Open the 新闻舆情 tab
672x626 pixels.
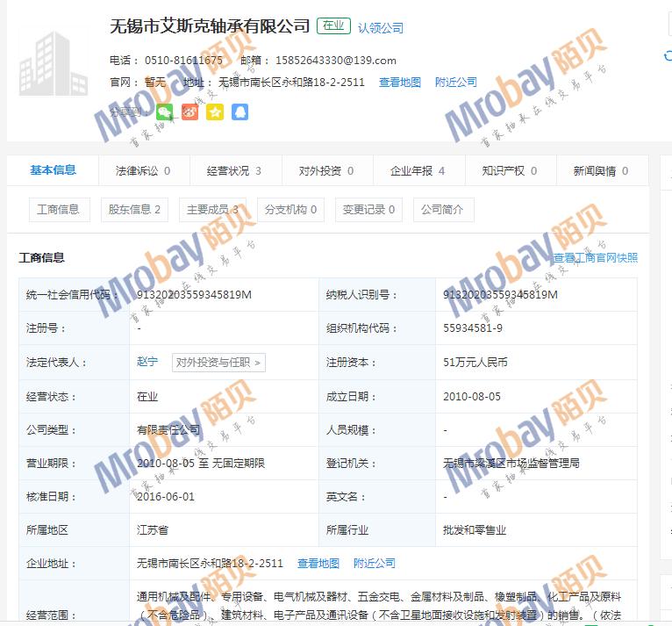click(601, 171)
